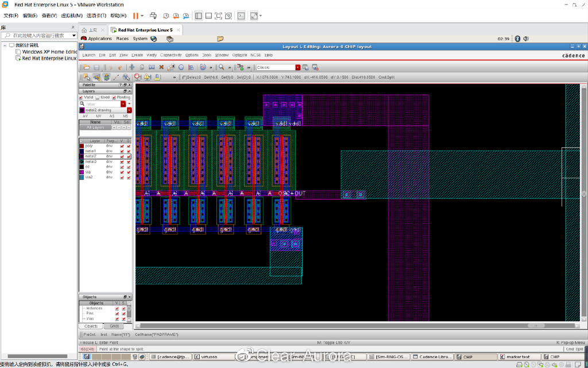Toggle visibility checkbox for via2 layer
Image resolution: width=588 pixels, height=368 pixels.
click(x=122, y=177)
